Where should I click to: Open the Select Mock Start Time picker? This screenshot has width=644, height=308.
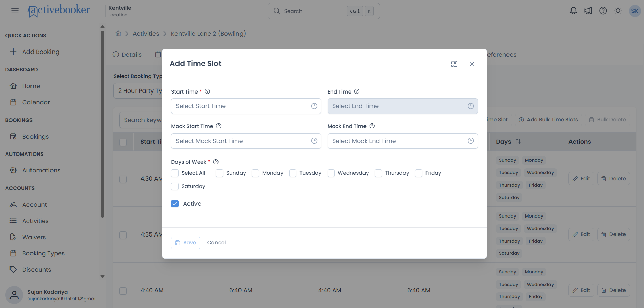(246, 141)
